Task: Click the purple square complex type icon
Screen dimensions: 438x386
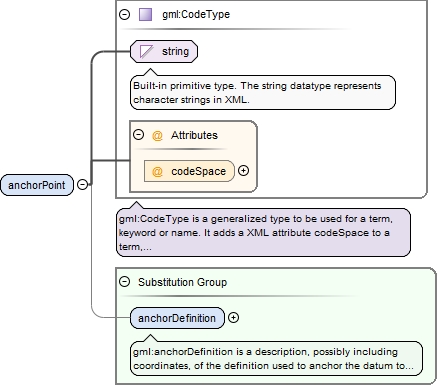Action: click(x=145, y=15)
